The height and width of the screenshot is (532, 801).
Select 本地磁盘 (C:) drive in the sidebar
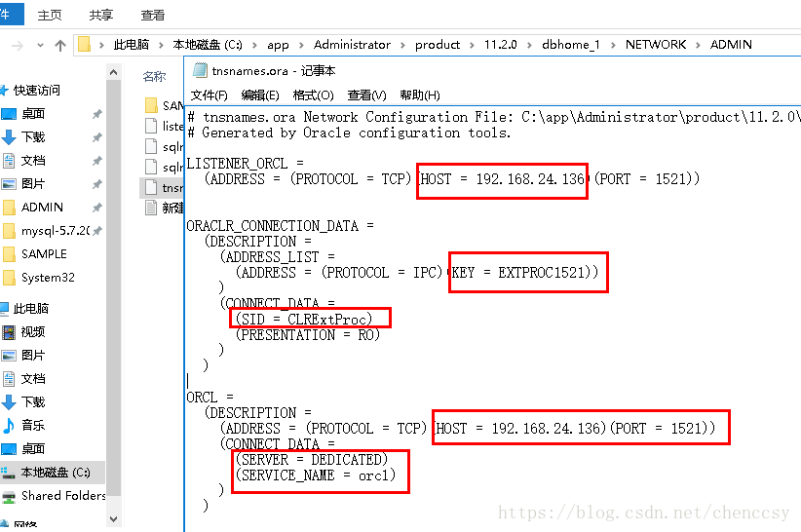click(x=55, y=472)
